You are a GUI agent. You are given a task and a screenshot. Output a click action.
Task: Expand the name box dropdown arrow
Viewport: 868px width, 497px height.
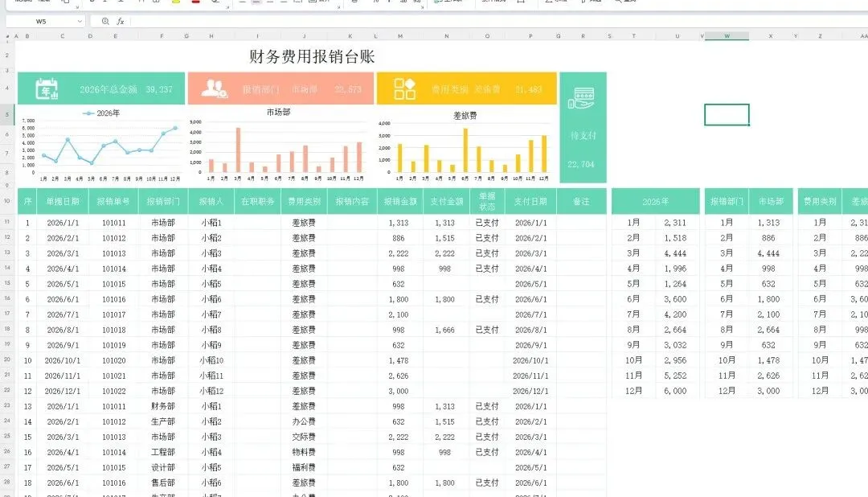pyautogui.click(x=80, y=21)
